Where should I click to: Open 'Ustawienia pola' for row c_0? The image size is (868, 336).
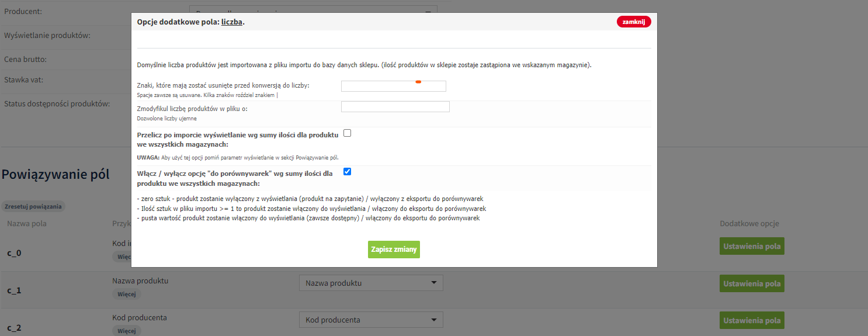click(x=751, y=247)
